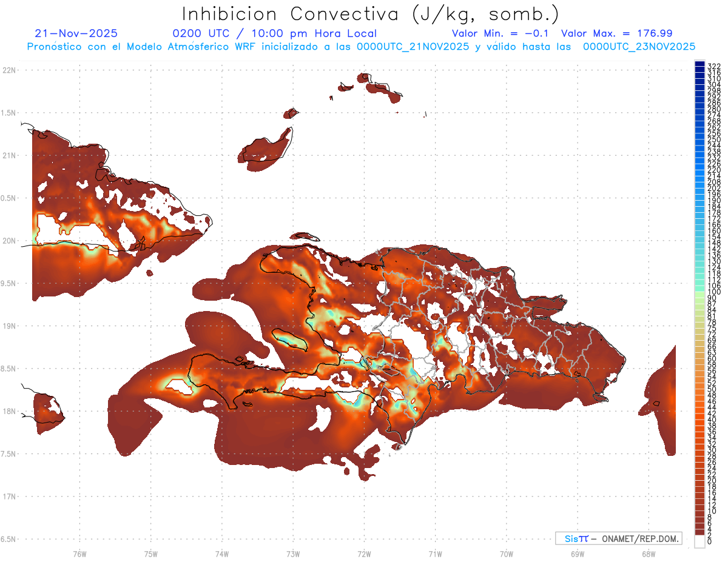Click the 322 label on the color scale
Screen dimensions: 728x562
[713, 66]
